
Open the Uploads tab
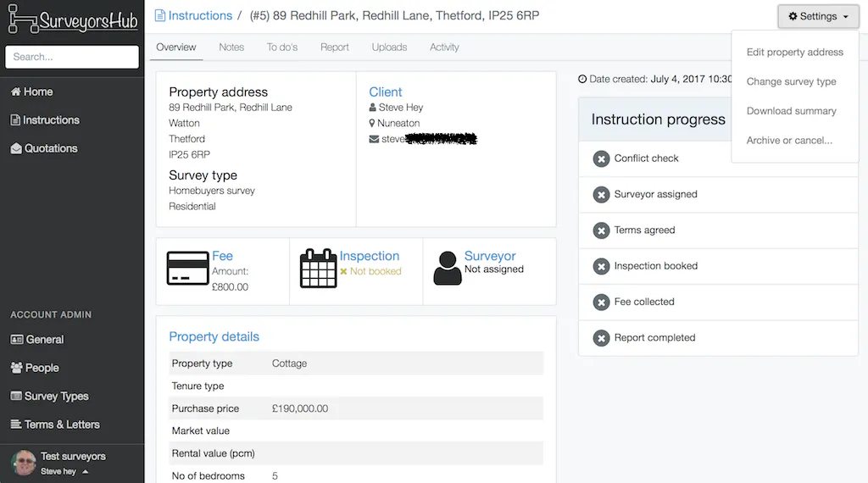[389, 47]
